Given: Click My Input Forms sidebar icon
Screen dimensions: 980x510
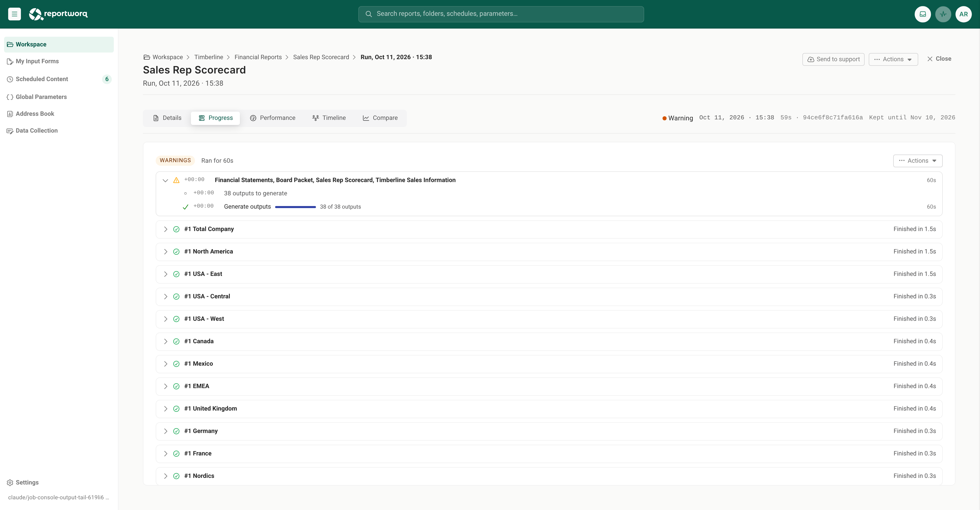Looking at the screenshot, I should (10, 61).
